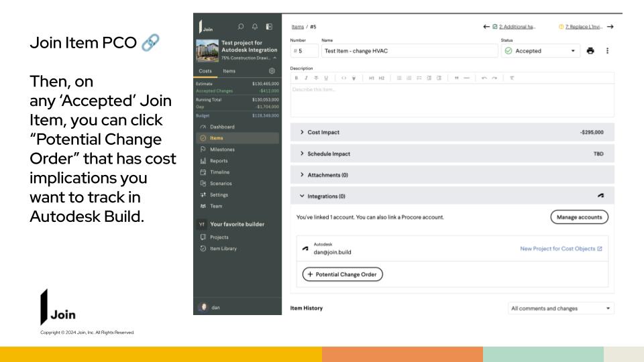Collapse the sidebar with panel icon

click(x=269, y=27)
